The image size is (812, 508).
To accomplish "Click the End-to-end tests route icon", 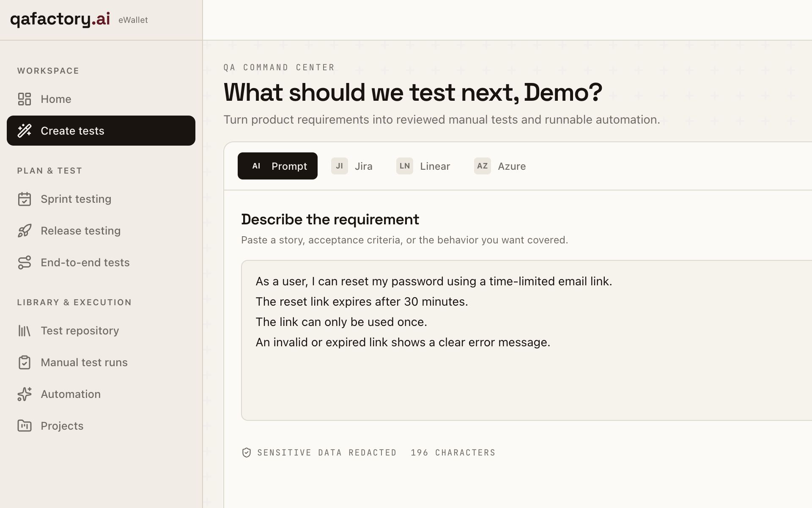I will [25, 262].
